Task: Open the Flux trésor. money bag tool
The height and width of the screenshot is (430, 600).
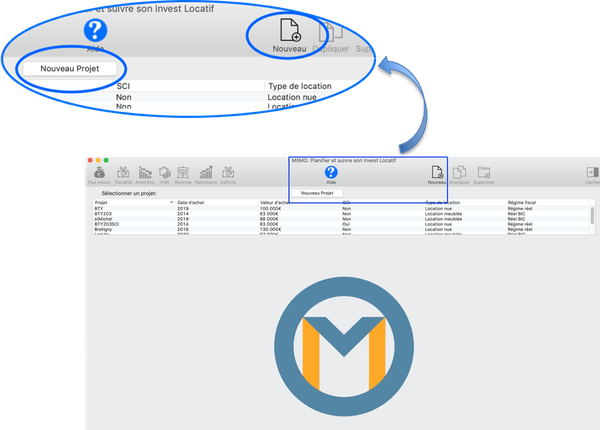Action: point(99,173)
